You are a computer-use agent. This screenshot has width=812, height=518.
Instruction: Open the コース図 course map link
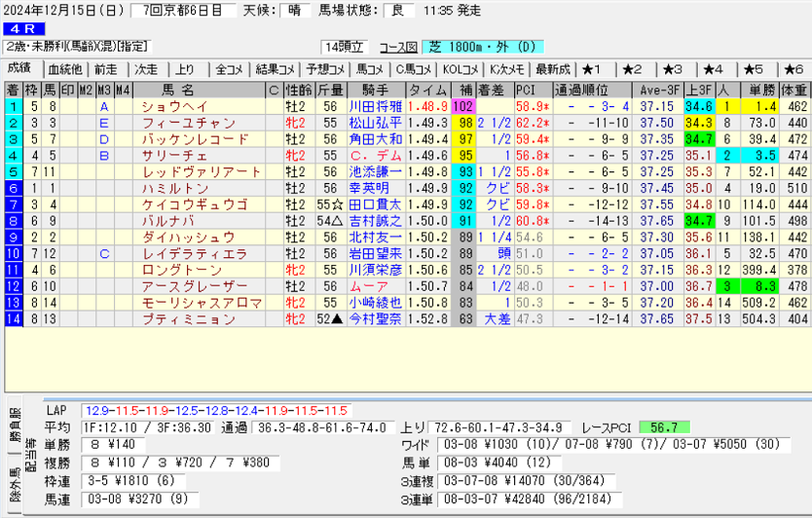pos(397,47)
